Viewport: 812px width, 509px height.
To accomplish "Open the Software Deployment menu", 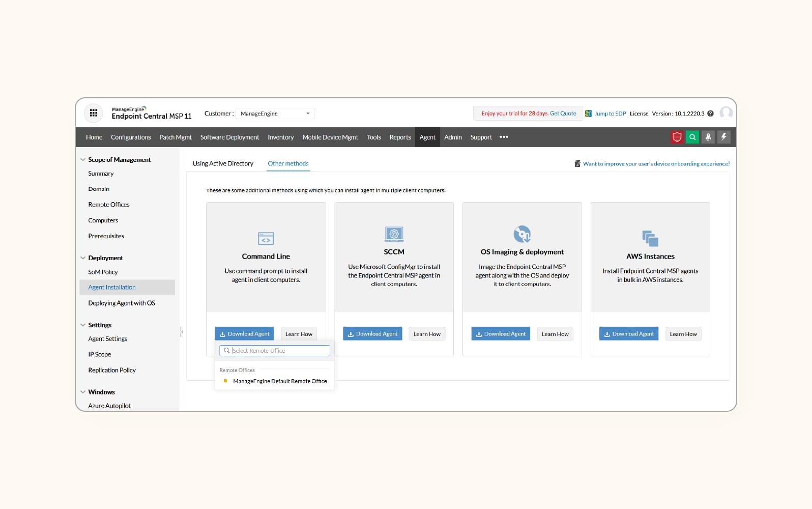I will pos(229,137).
